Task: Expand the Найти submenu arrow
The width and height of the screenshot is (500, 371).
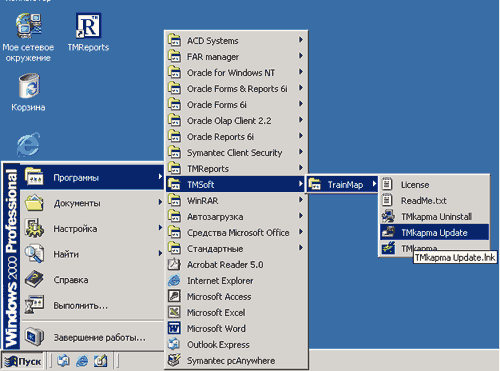Action: tap(160, 253)
